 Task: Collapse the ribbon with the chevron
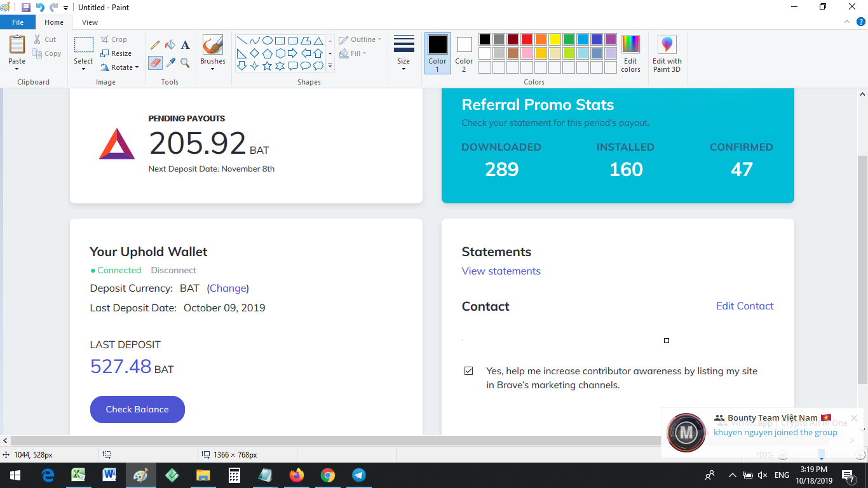[846, 22]
